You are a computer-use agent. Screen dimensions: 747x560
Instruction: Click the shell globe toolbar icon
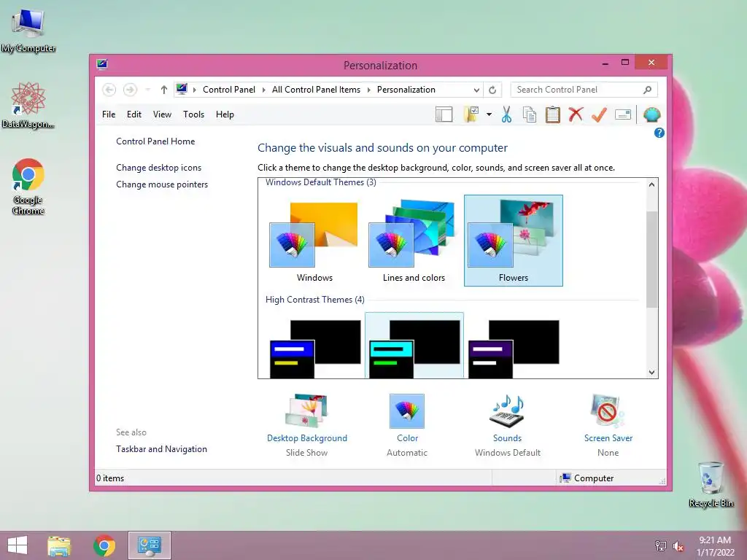651,114
